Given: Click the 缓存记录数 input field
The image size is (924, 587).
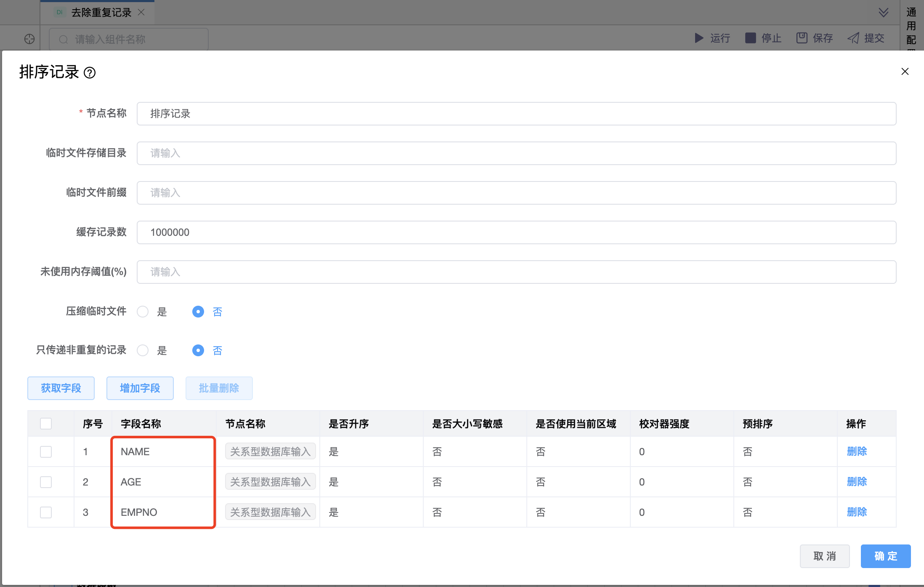Looking at the screenshot, I should pyautogui.click(x=516, y=232).
